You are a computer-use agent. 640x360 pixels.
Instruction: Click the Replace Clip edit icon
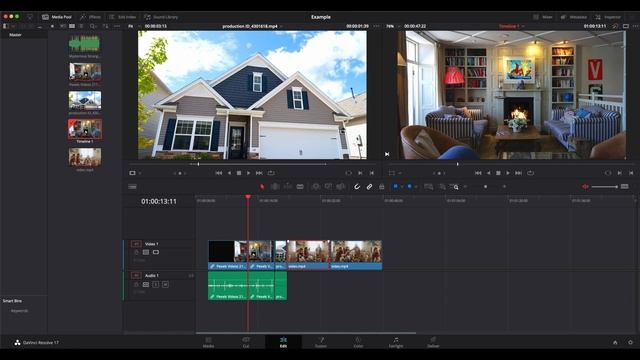pyautogui.click(x=340, y=187)
